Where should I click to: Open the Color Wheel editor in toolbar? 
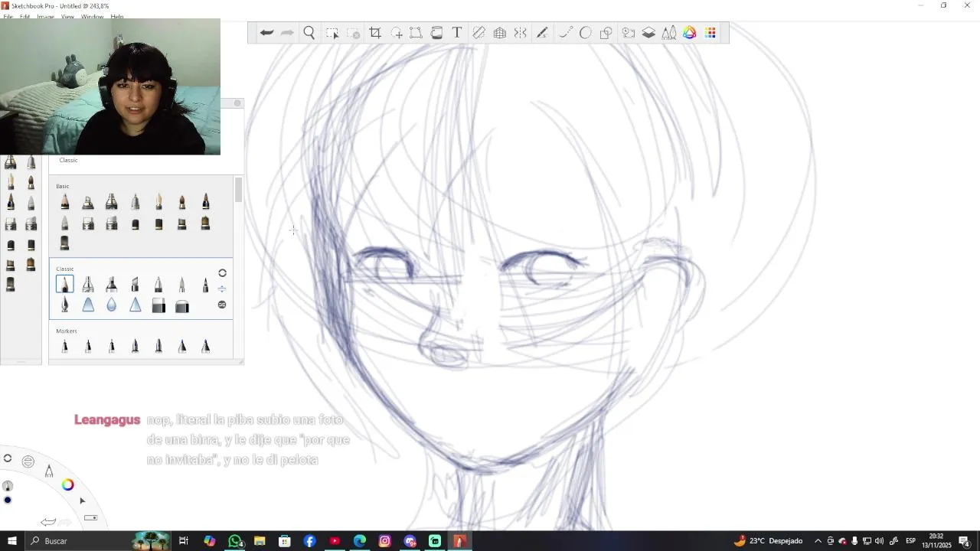point(690,33)
